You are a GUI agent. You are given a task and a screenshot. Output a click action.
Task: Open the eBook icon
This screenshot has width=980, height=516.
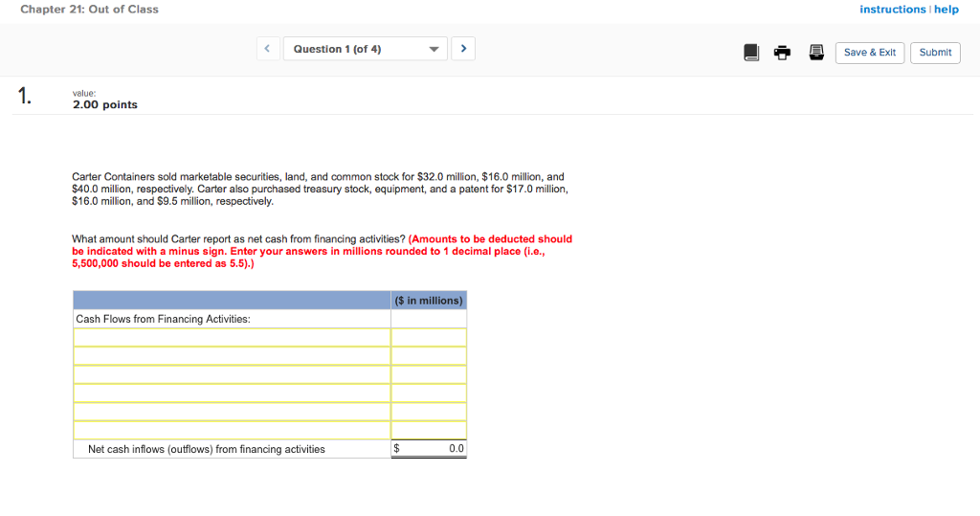(x=751, y=53)
